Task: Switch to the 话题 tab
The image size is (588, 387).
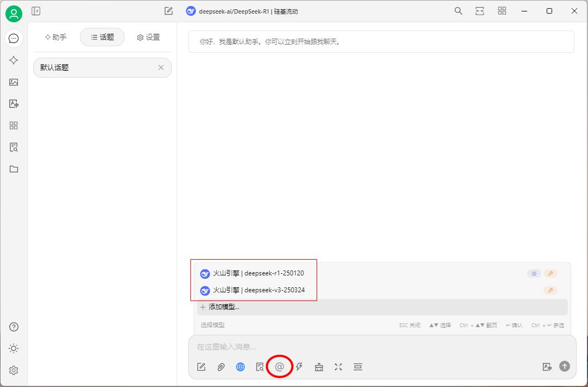Action: coord(102,37)
